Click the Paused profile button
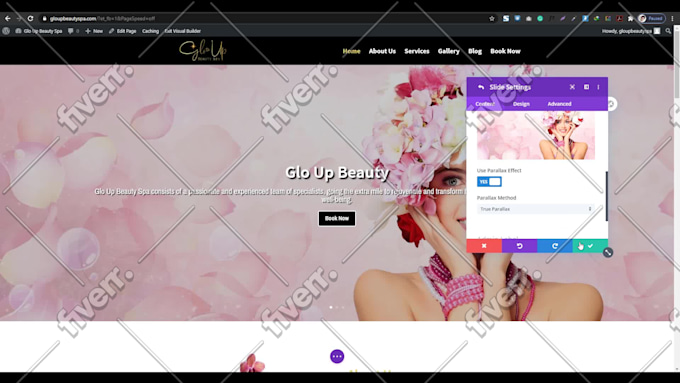Image resolution: width=680 pixels, height=383 pixels. 651,19
